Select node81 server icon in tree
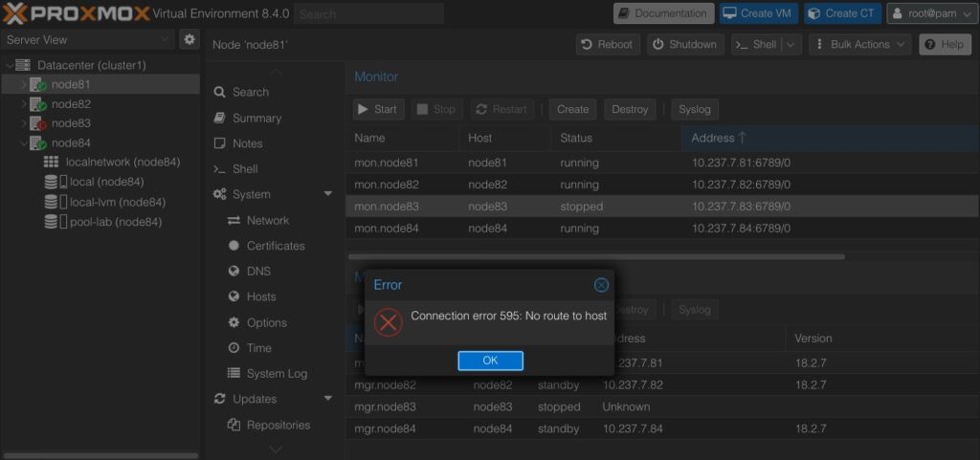This screenshot has height=460, width=980. click(x=38, y=85)
